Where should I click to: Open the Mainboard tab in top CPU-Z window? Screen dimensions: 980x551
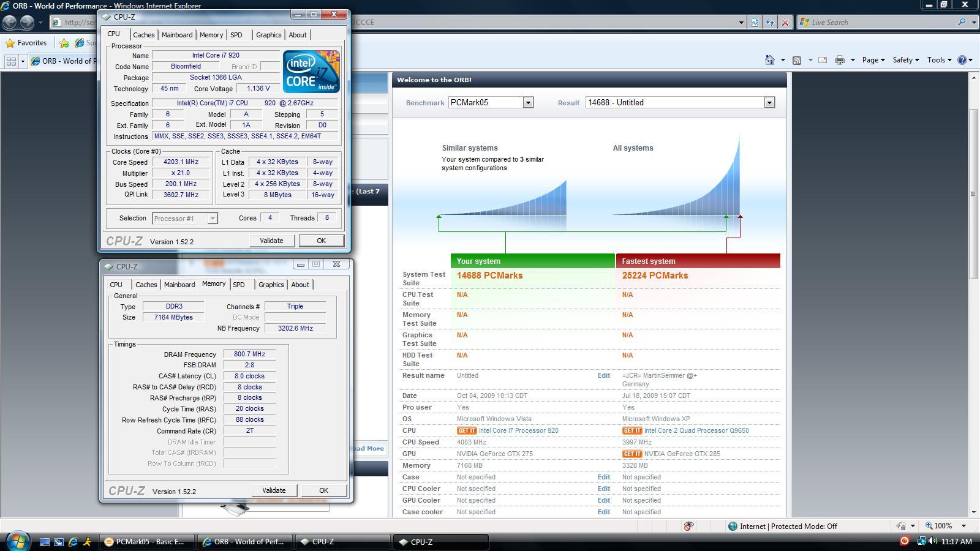(x=177, y=35)
